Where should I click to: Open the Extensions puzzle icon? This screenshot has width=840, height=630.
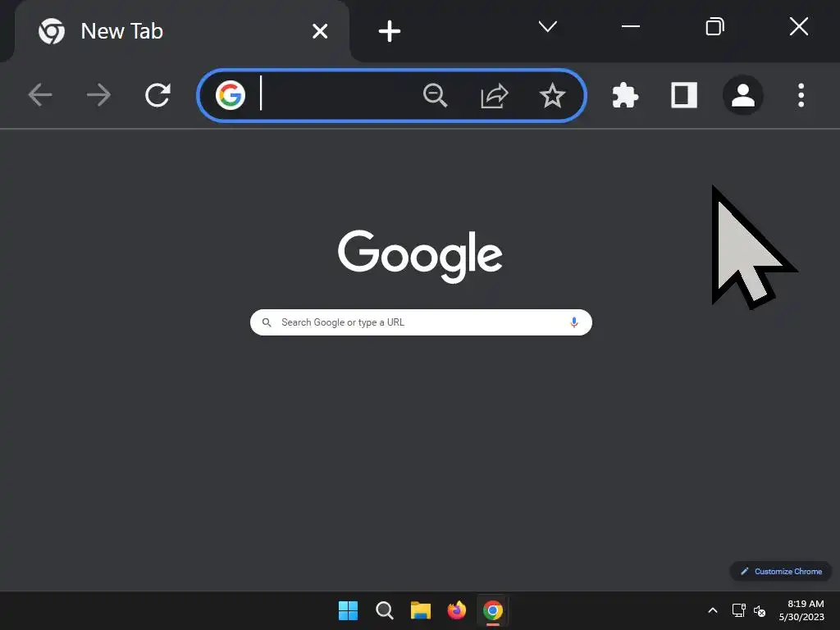[x=625, y=95]
